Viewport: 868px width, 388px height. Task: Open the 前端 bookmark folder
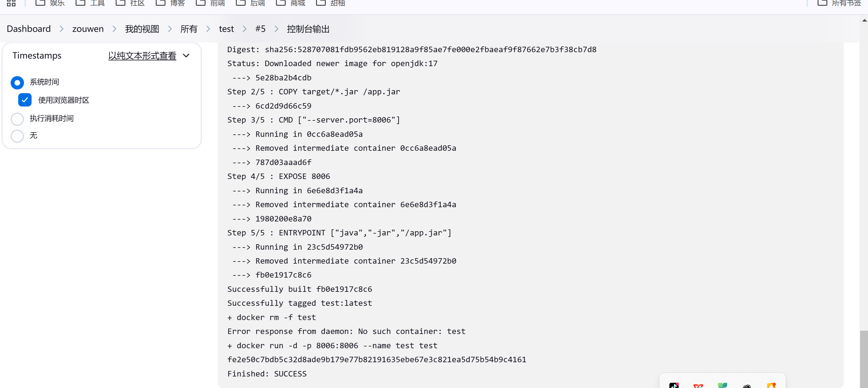[x=210, y=3]
